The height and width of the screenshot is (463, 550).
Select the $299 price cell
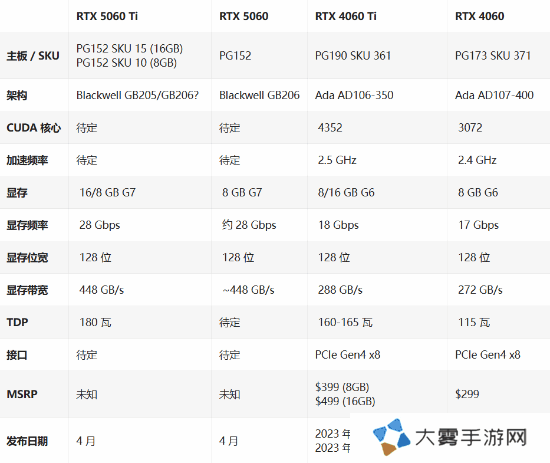467,394
